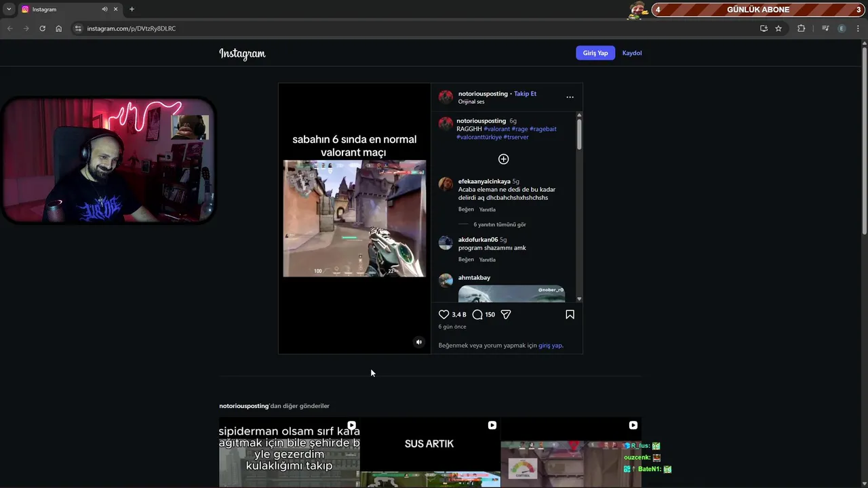Toggle video sound with speaker icon
Screen dimensions: 868x488
(418, 342)
